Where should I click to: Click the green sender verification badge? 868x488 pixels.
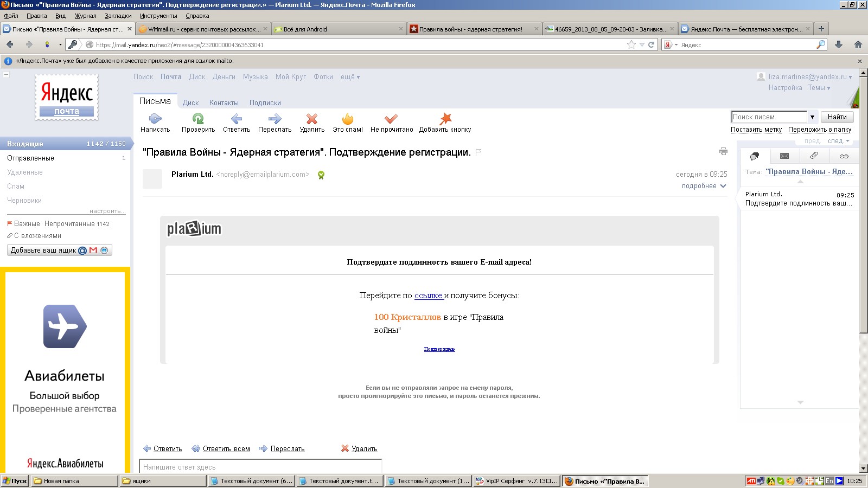tap(321, 175)
